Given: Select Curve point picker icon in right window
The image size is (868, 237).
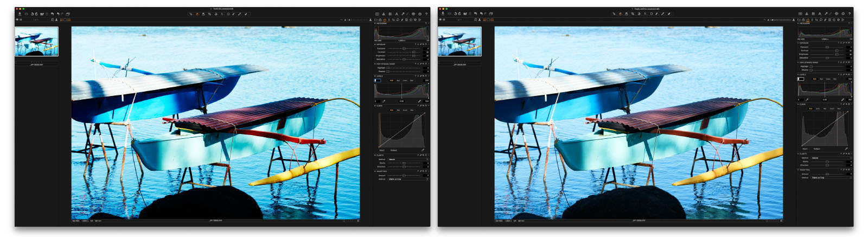Looking at the screenshot, I should pos(846,149).
